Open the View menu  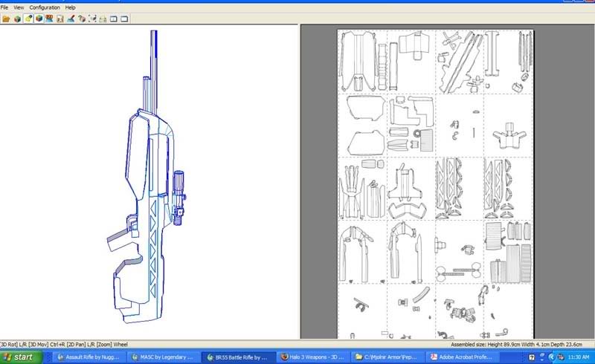pos(19,7)
